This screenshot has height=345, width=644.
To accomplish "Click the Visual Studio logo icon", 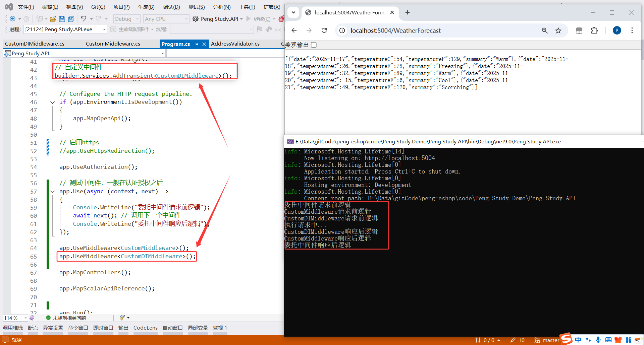I will [9, 7].
